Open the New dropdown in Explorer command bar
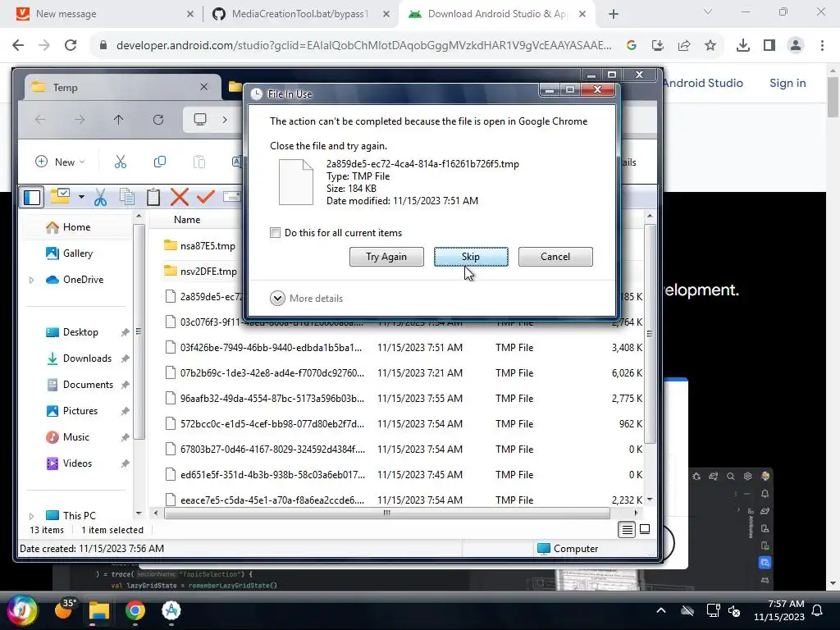This screenshot has width=840, height=630. pos(60,162)
